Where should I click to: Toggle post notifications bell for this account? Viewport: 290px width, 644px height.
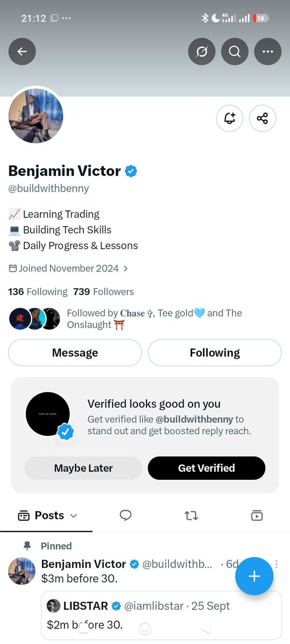tap(230, 118)
